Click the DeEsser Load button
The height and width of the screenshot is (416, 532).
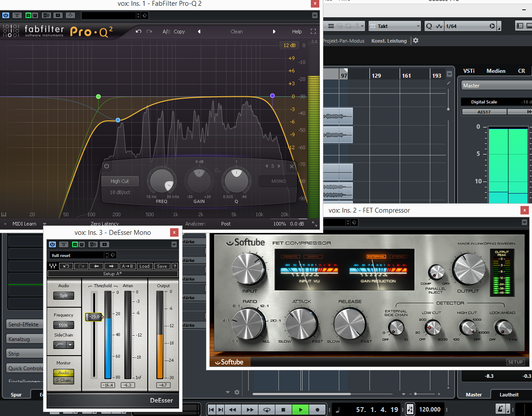click(x=144, y=266)
